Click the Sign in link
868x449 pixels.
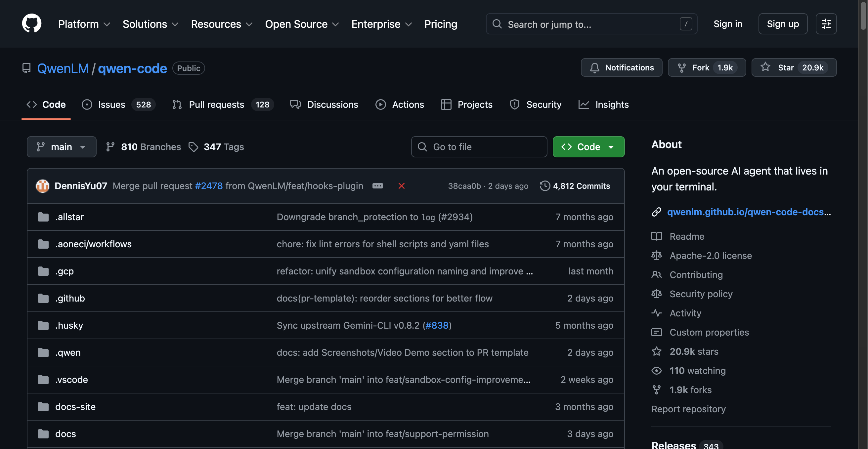tap(728, 24)
